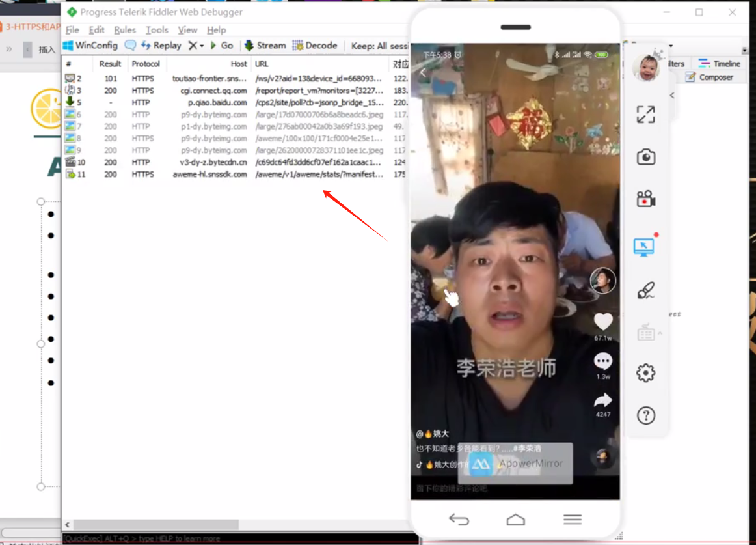The height and width of the screenshot is (545, 756).
Task: Click the image icon of session 6
Action: click(x=70, y=115)
